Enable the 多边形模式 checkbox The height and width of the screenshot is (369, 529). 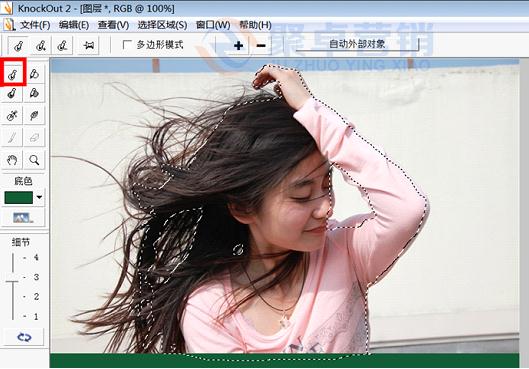pyautogui.click(x=127, y=45)
